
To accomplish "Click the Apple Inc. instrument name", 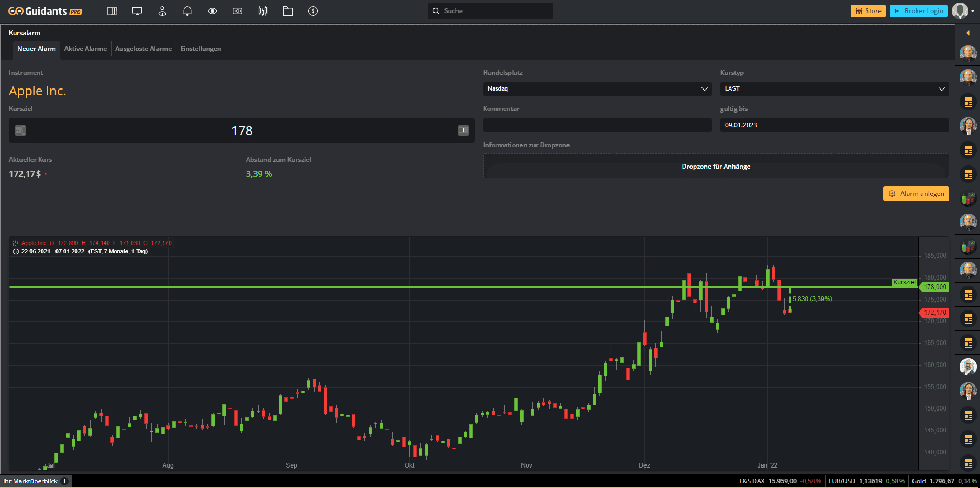I will click(x=38, y=91).
